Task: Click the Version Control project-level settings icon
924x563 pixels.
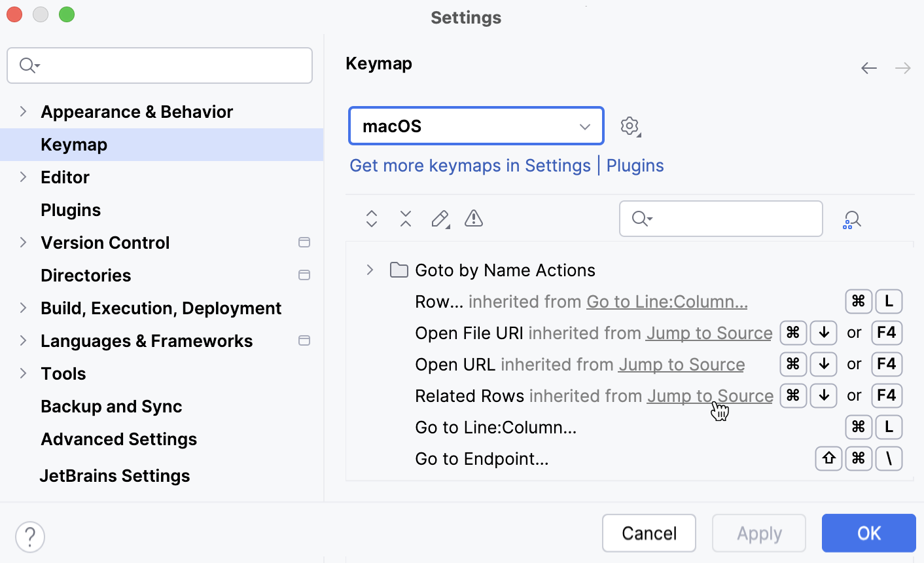Action: 304,242
